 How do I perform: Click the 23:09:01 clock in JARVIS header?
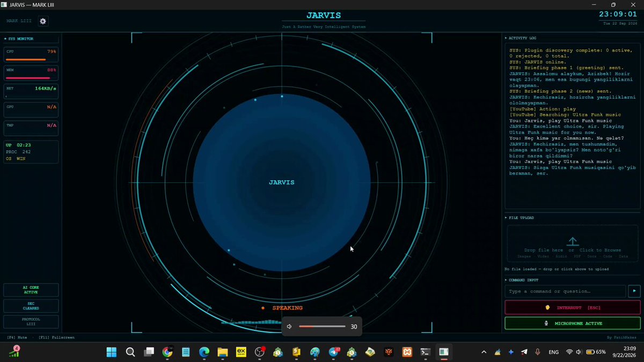[618, 14]
